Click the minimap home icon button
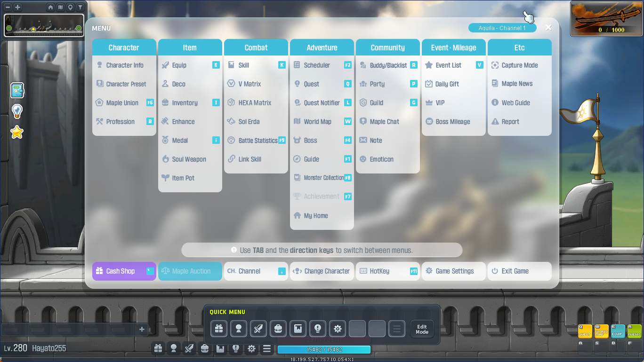644x362 pixels. tap(51, 8)
